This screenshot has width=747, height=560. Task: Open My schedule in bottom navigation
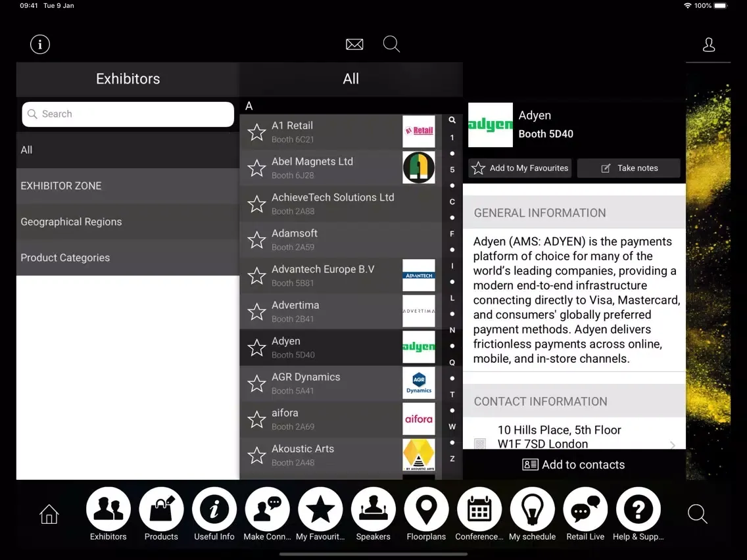[x=533, y=514]
